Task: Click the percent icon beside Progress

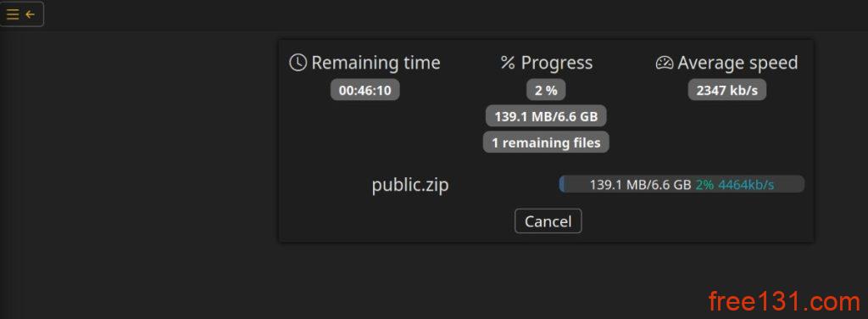Action: tap(507, 63)
